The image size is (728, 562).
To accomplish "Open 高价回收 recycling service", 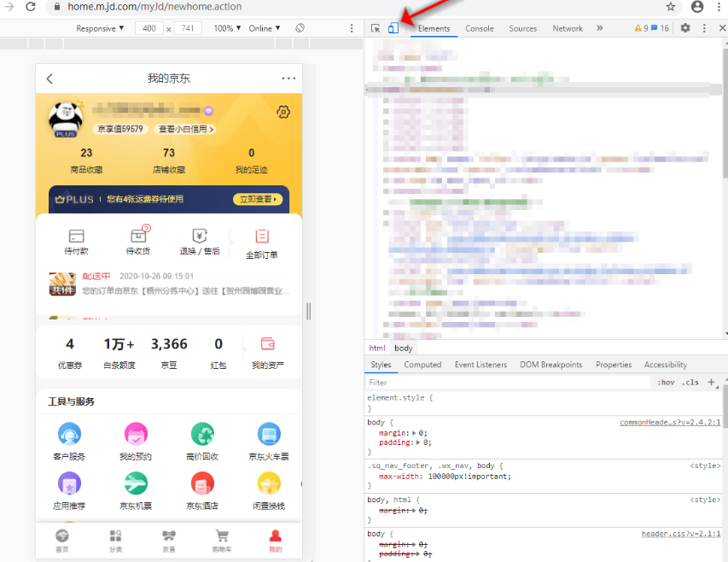I will click(x=202, y=442).
